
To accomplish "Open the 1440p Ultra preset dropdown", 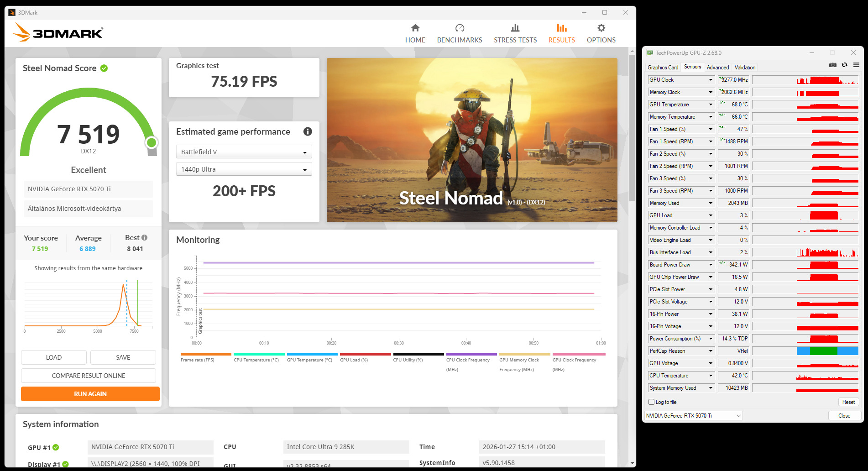I will tap(244, 169).
